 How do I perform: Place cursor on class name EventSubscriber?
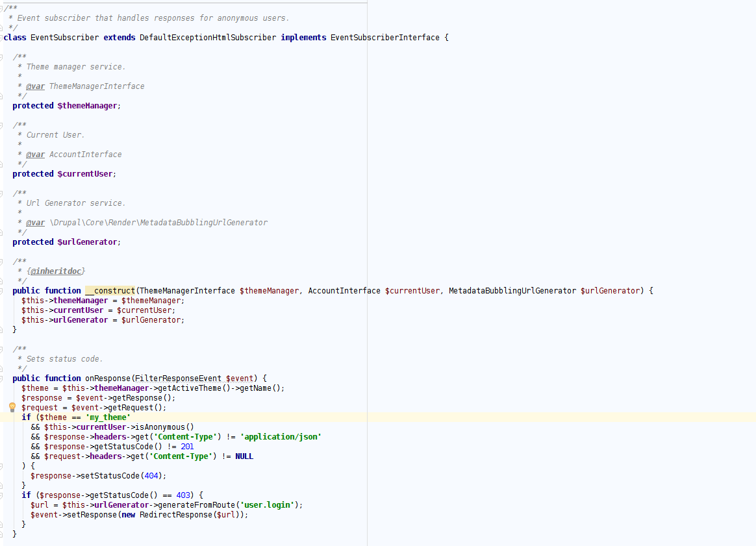(64, 38)
